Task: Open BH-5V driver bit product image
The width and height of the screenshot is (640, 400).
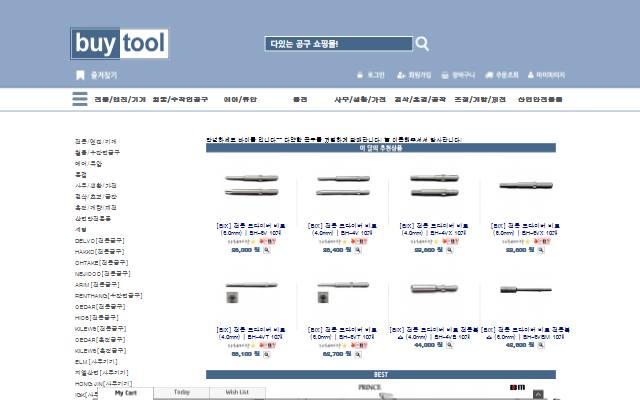Action: tap(251, 185)
